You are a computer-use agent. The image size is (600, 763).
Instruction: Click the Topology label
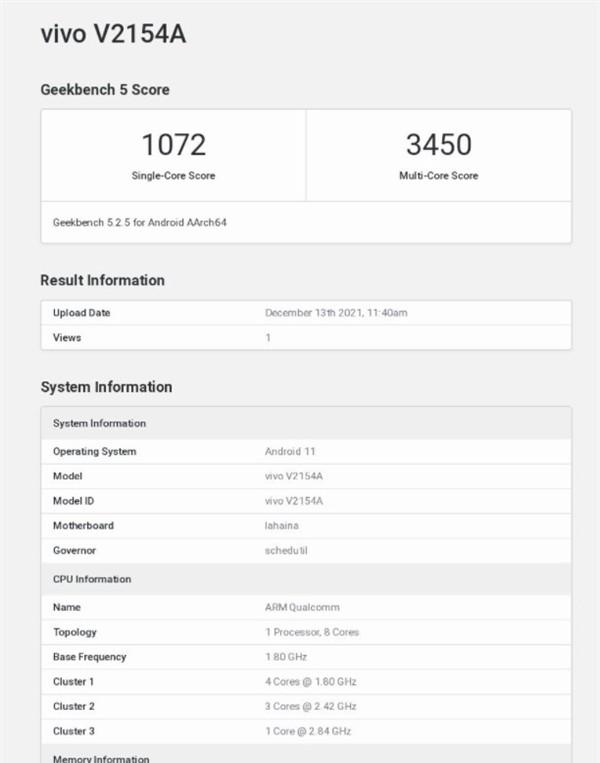pyautogui.click(x=75, y=632)
